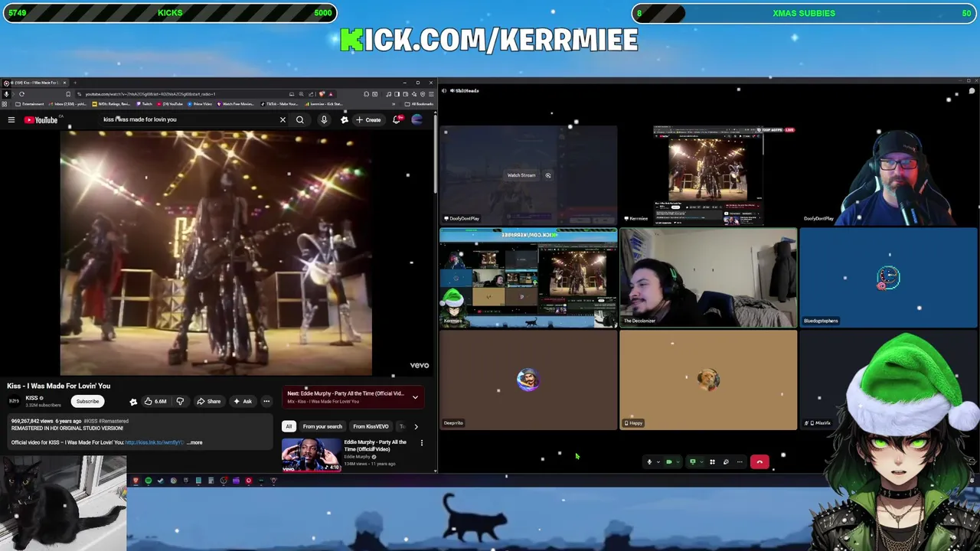This screenshot has height=551, width=980.
Task: Expand hidden bookmarks overflow chevron
Action: [x=394, y=104]
